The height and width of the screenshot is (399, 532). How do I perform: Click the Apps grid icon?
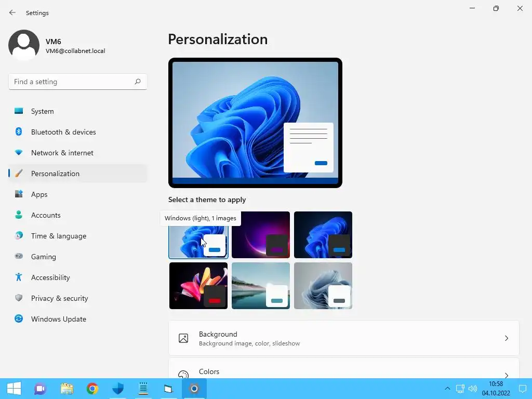pyautogui.click(x=19, y=194)
